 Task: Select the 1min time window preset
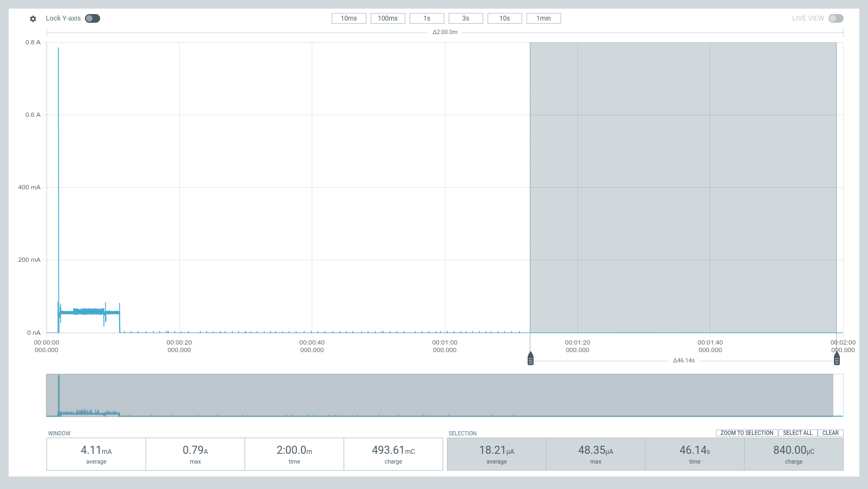543,18
